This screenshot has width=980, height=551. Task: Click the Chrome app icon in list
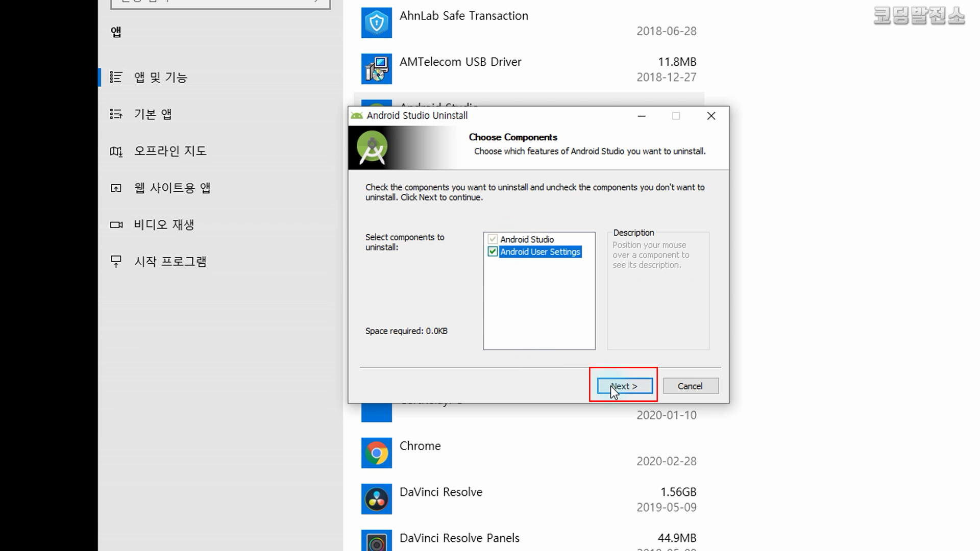pyautogui.click(x=377, y=453)
